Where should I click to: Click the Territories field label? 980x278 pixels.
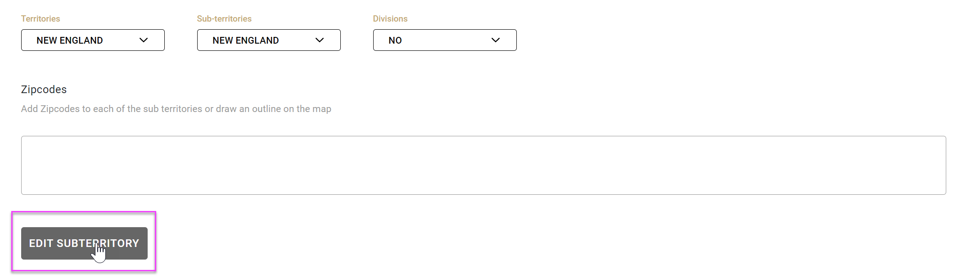point(41,18)
